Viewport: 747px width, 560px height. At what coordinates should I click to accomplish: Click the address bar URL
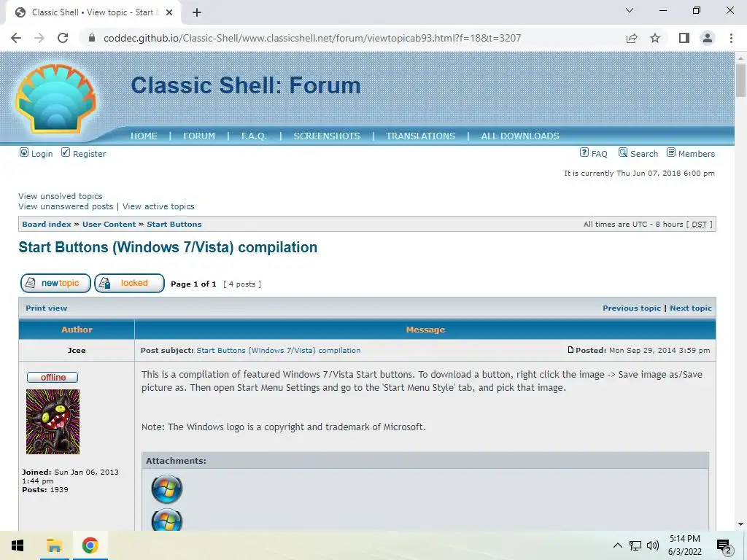coord(312,38)
